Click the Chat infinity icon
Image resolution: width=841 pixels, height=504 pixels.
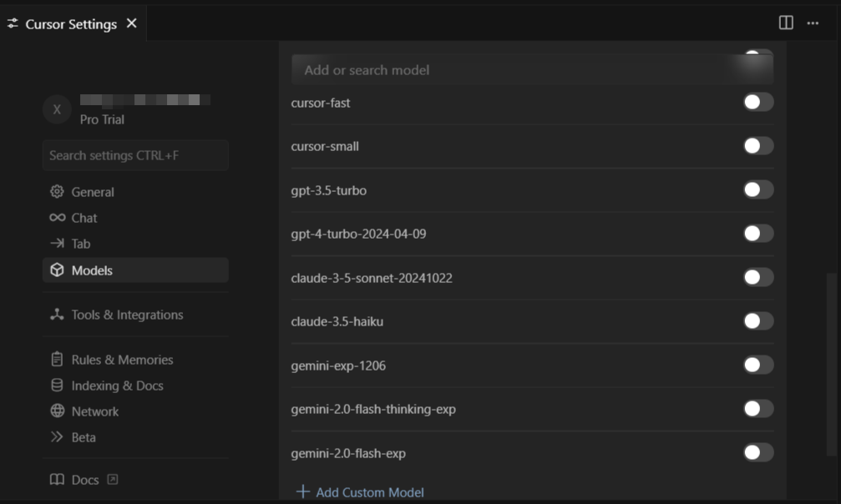pyautogui.click(x=58, y=218)
